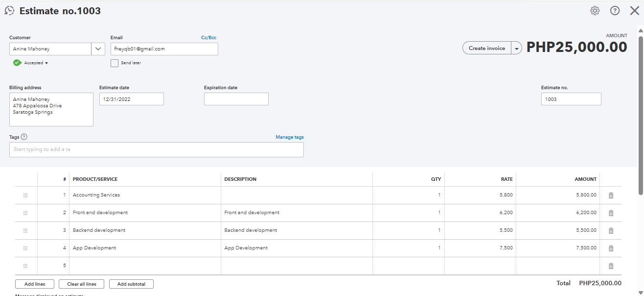Open the recent transactions history icon

tap(9, 11)
